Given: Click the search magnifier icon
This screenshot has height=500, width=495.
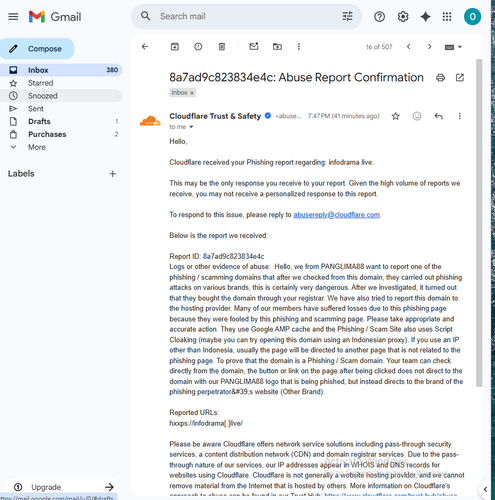Looking at the screenshot, I should pos(145,16).
